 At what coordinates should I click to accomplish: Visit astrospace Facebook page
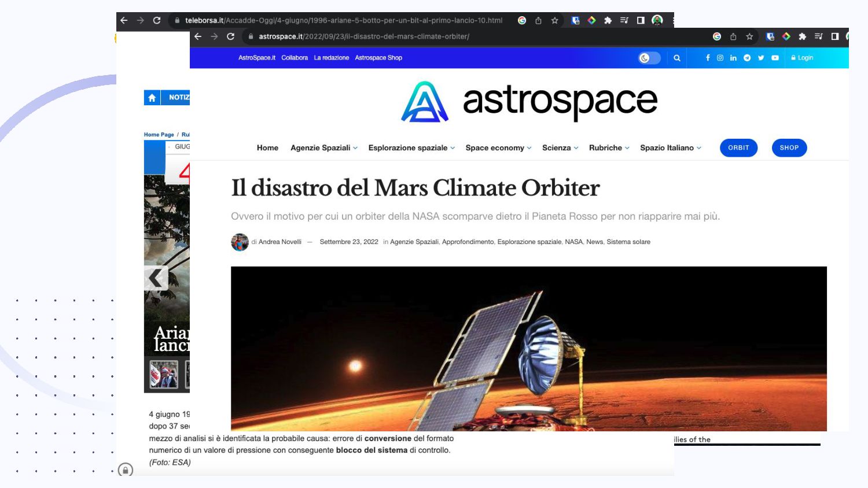[x=708, y=58]
